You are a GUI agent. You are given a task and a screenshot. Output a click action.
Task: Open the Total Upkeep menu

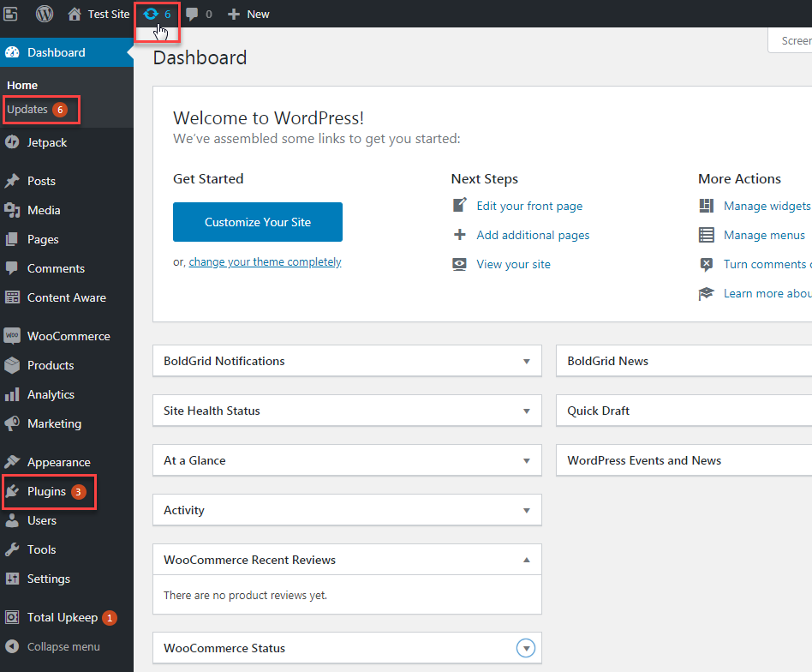pos(62,617)
